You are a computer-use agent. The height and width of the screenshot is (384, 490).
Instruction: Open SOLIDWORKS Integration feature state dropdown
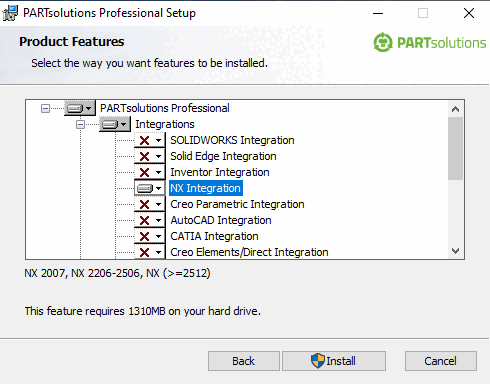[150, 140]
